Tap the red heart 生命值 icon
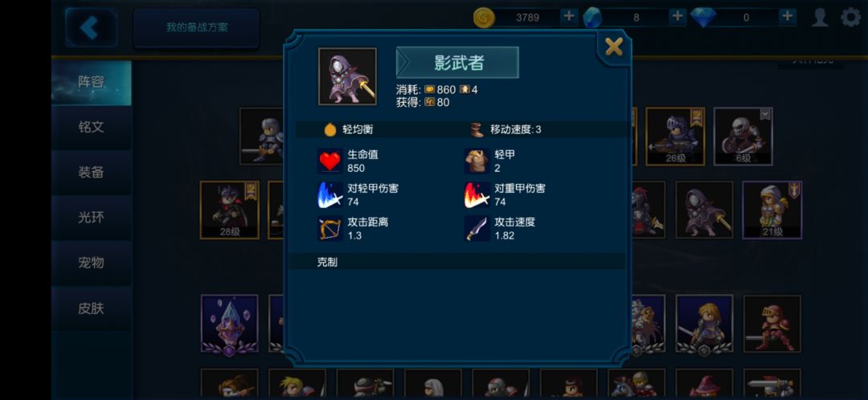 [330, 161]
